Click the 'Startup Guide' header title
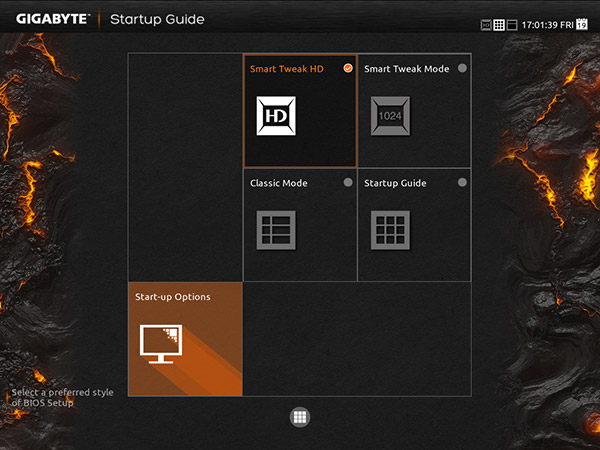This screenshot has width=600, height=450. click(x=157, y=19)
